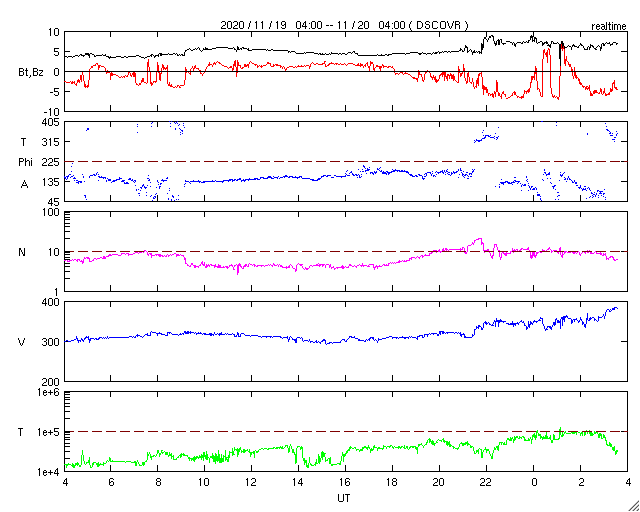
Task: Click the '225' angle tick label
Action: [x=53, y=162]
